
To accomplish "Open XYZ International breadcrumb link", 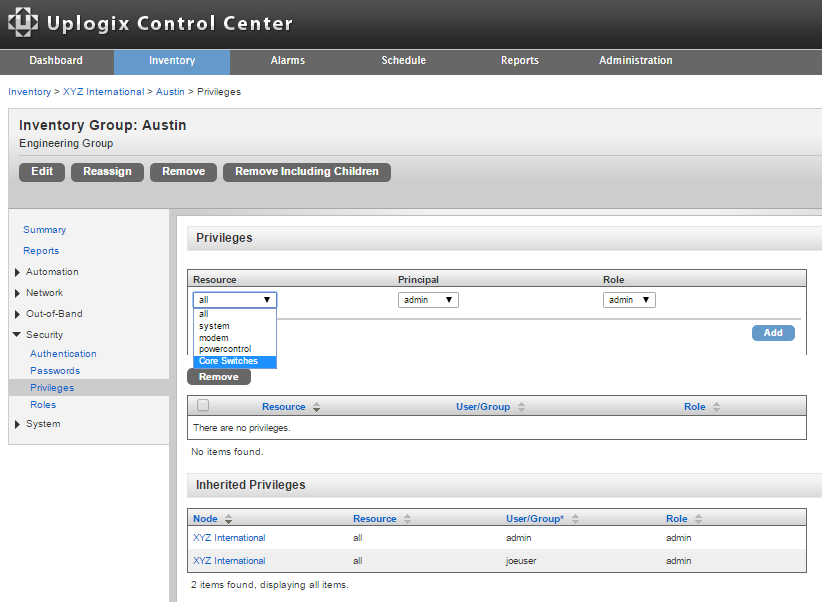I will pyautogui.click(x=103, y=92).
